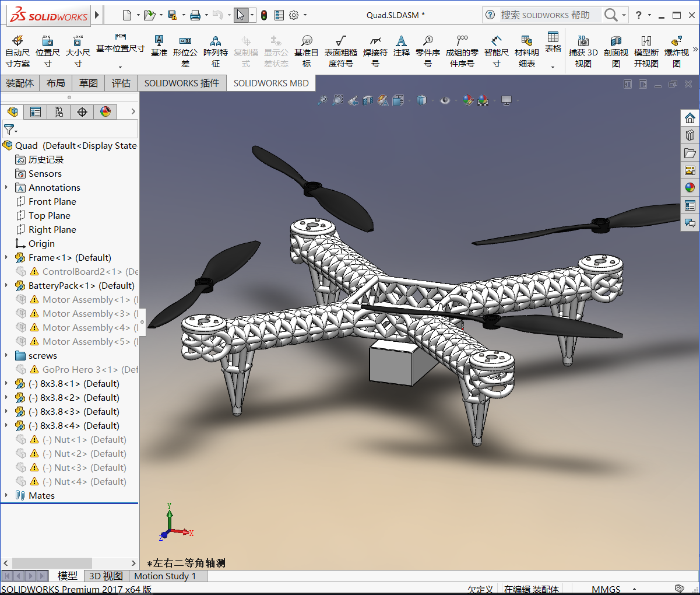Viewport: 700px width, 595px height.
Task: Expand the Frame<1> component node
Action: pos(6,257)
